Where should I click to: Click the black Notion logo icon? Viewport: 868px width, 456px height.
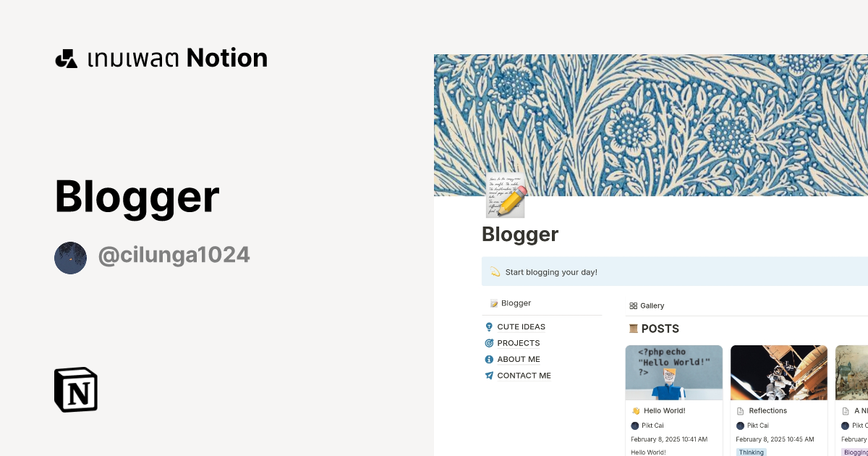[x=75, y=389]
